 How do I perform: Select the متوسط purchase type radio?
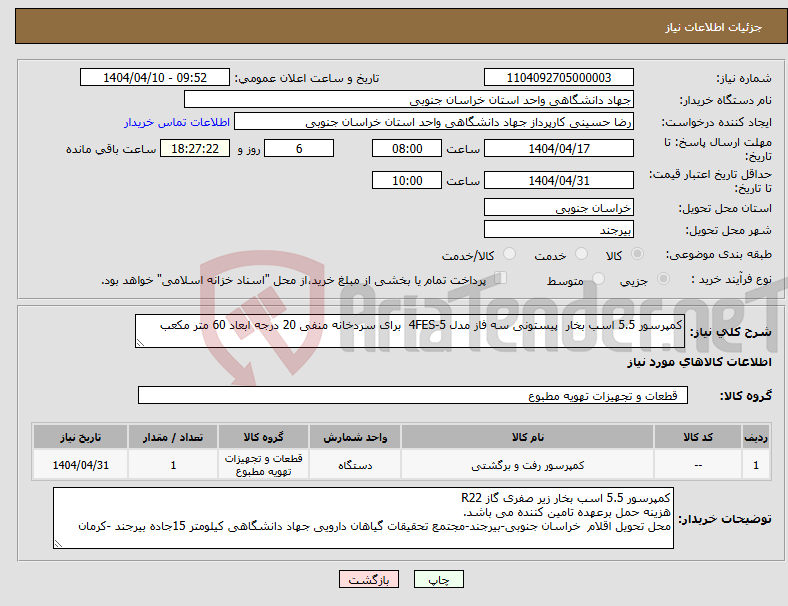pos(599,278)
